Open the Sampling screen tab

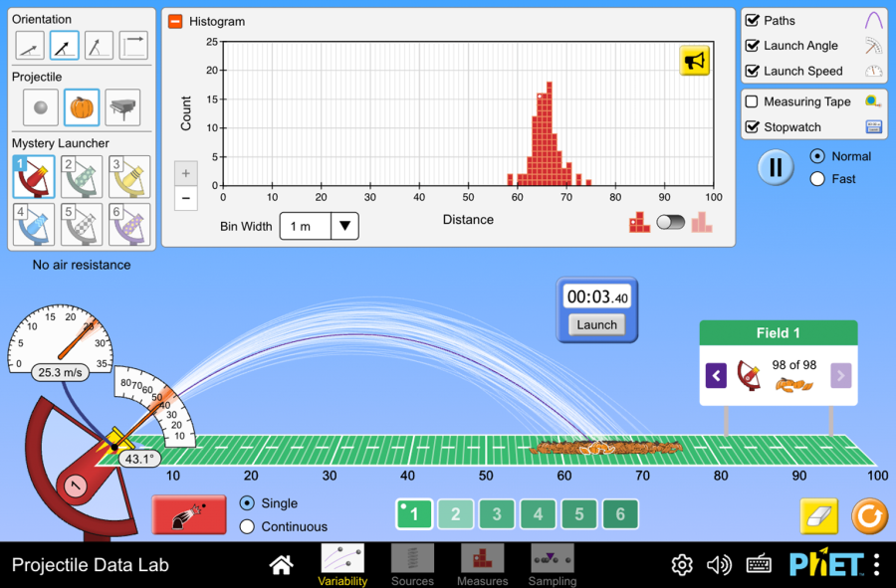(x=552, y=565)
